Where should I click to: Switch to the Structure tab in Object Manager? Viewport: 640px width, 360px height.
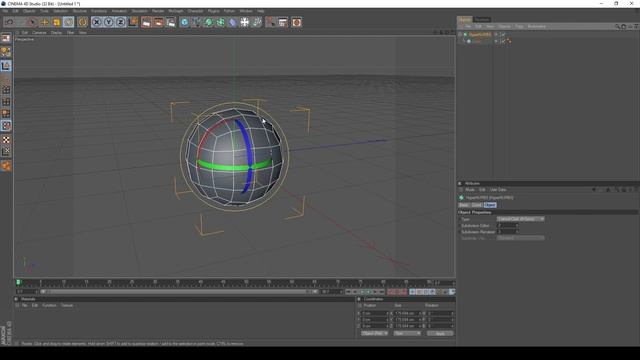(x=482, y=20)
